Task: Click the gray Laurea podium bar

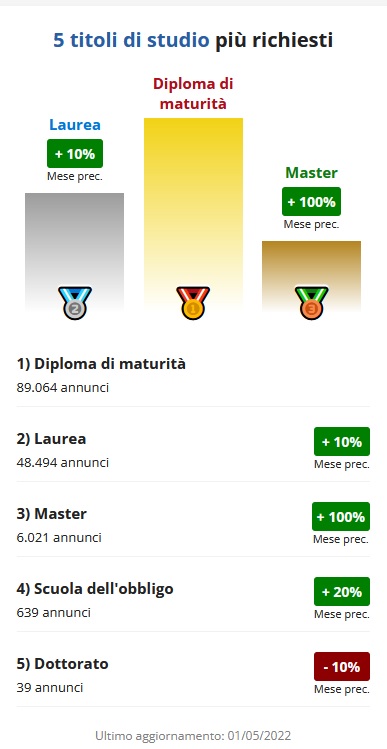Action: [75, 252]
